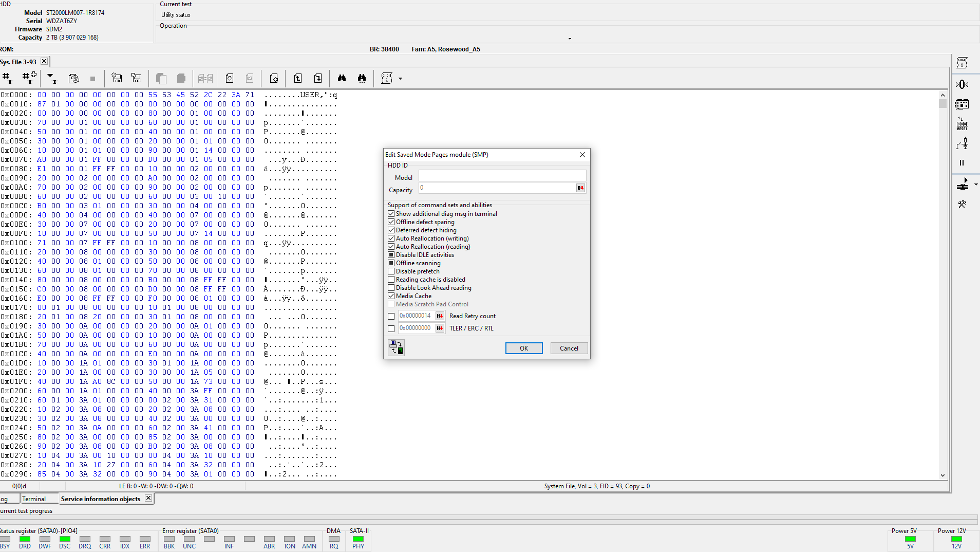Click the OK button in SMP dialog
This screenshot has height=552, width=980.
(524, 348)
